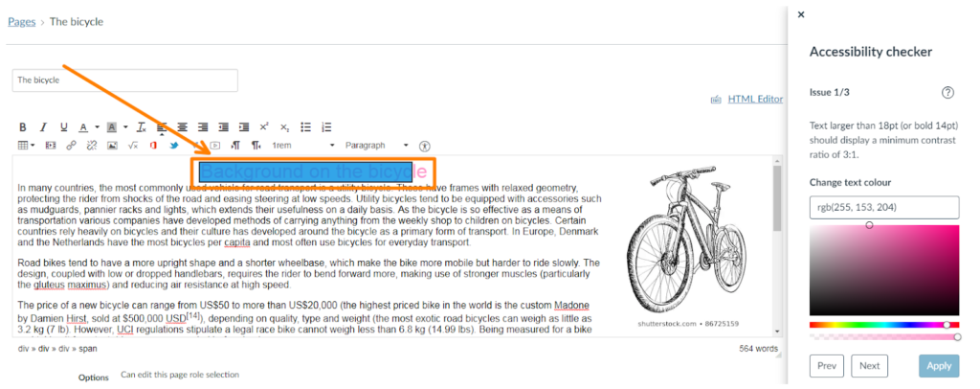Viewport: 980px width, 389px height.
Task: Align text right
Action: (x=203, y=127)
